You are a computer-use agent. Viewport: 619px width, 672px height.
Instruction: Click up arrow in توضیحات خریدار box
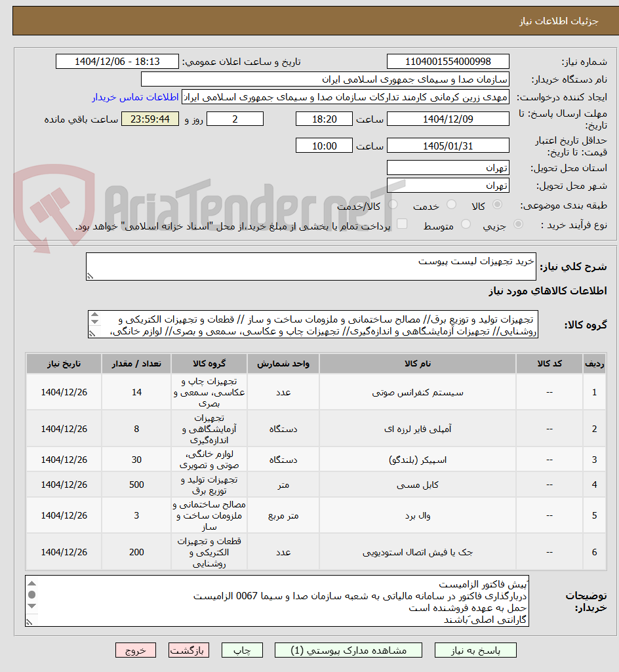tap(31, 583)
